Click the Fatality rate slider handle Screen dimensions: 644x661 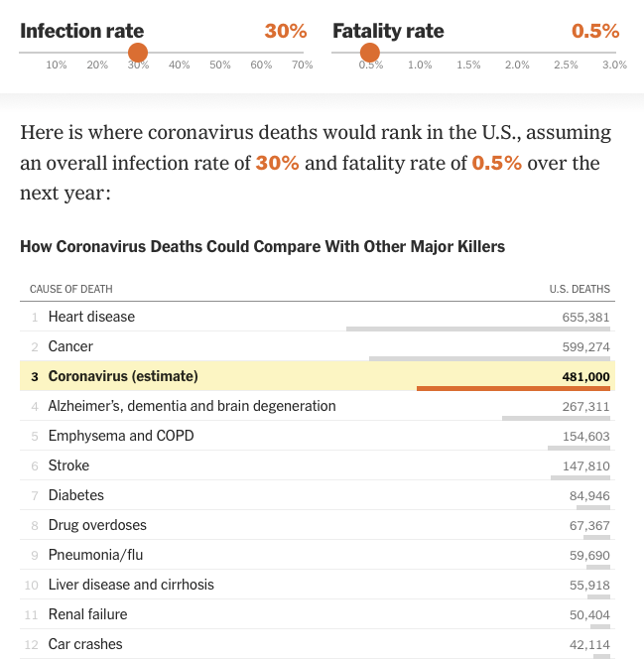370,53
